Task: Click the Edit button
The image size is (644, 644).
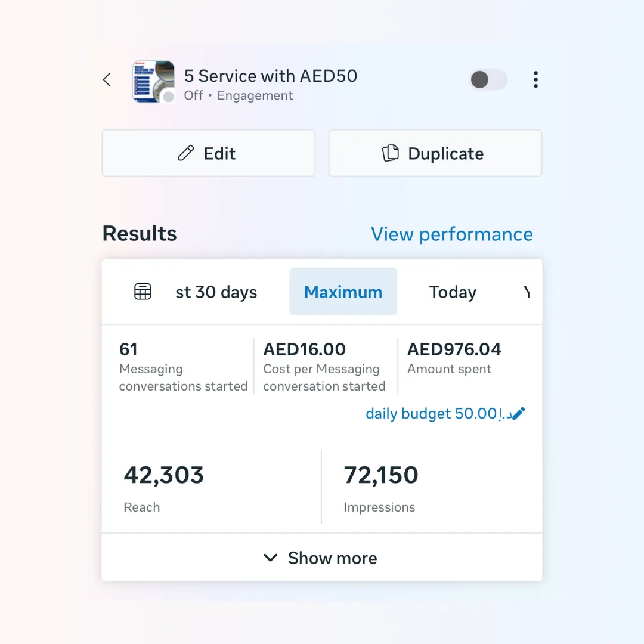Action: (208, 153)
